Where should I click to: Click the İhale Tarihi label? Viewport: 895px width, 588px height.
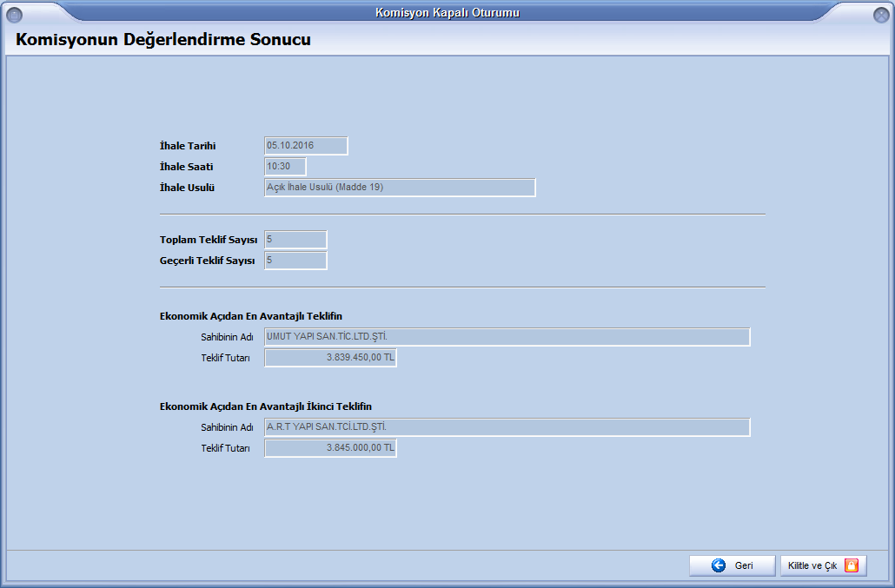click(188, 146)
